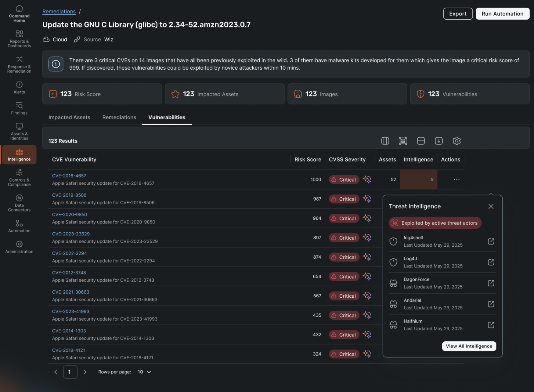Open the Data Connectors section
Viewport: 534px width, 392px height.
(19, 203)
